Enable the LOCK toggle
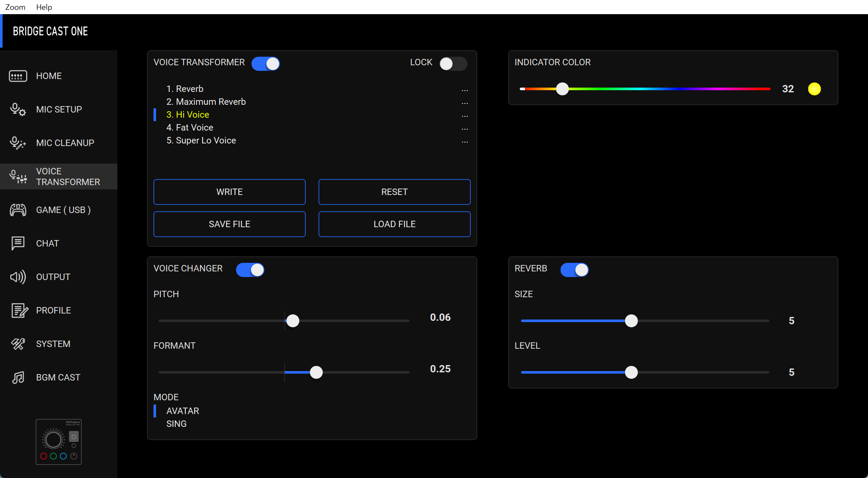Image resolution: width=868 pixels, height=478 pixels. coord(453,64)
